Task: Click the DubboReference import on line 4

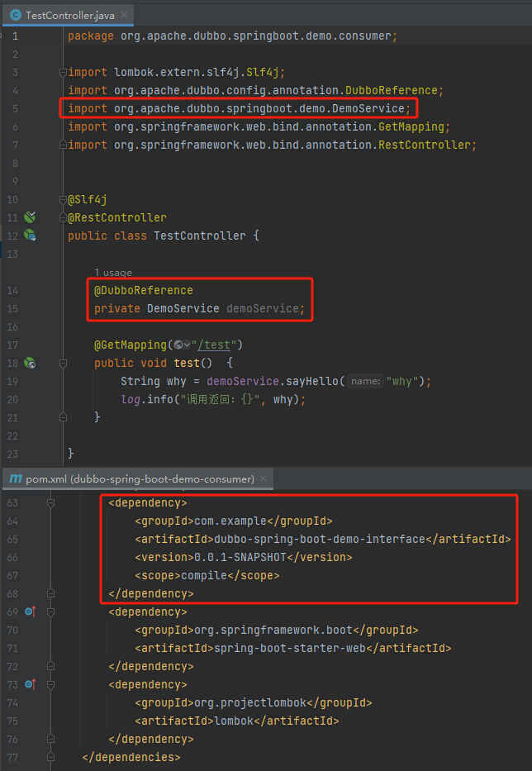Action: point(256,90)
